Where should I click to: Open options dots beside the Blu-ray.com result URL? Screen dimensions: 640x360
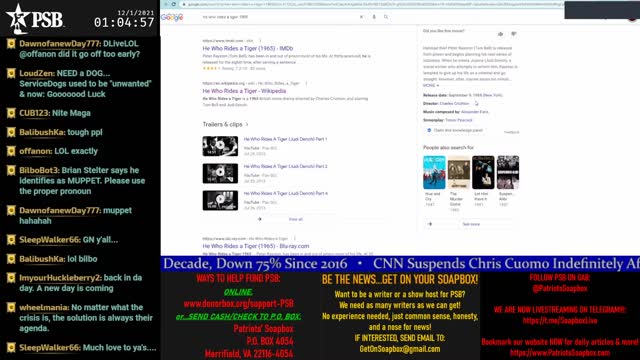coord(294,238)
